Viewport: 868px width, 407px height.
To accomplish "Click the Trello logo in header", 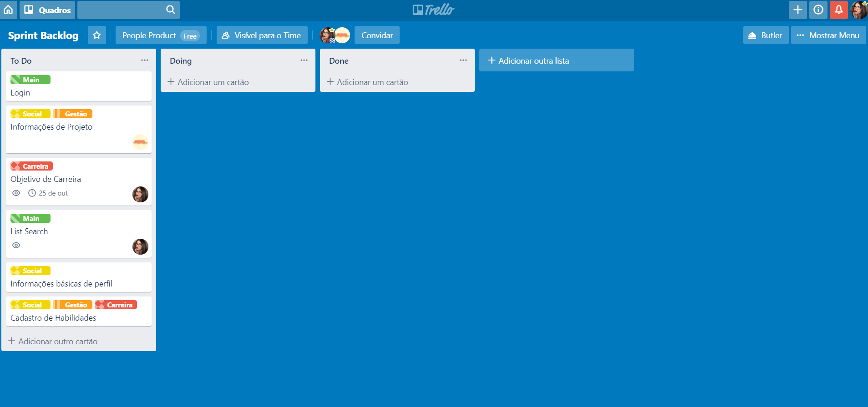I will (x=434, y=10).
